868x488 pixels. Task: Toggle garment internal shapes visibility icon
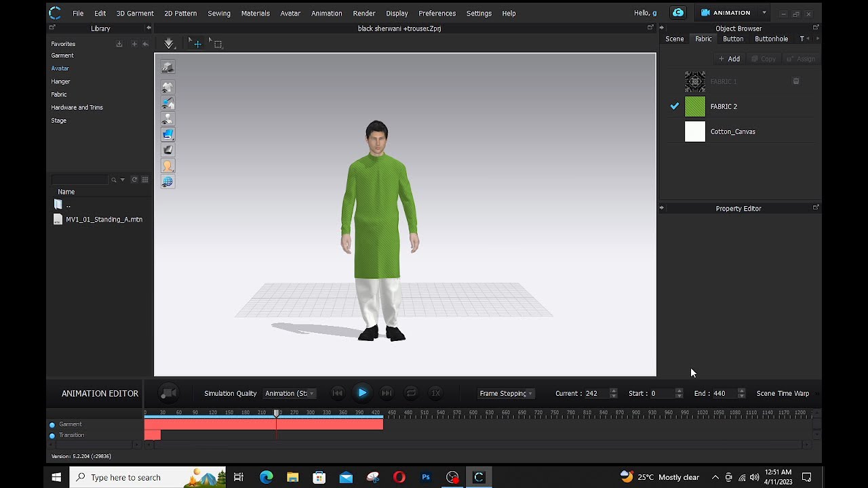pyautogui.click(x=167, y=103)
